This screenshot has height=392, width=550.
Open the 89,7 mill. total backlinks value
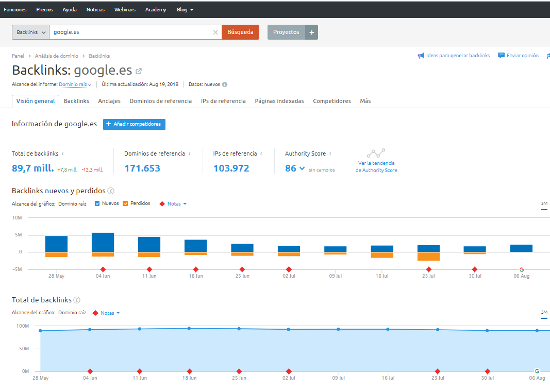[33, 168]
